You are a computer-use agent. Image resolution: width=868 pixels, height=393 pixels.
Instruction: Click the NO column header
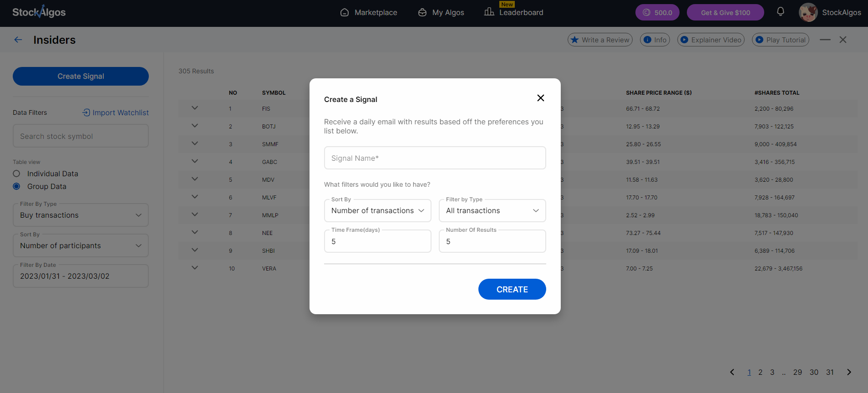coord(233,92)
